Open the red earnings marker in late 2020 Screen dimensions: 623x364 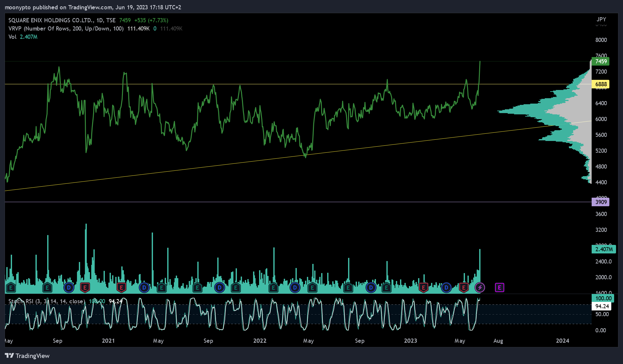(x=85, y=288)
